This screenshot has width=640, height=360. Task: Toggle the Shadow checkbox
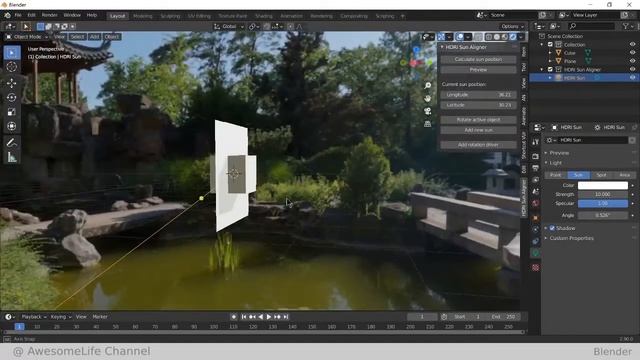point(552,228)
